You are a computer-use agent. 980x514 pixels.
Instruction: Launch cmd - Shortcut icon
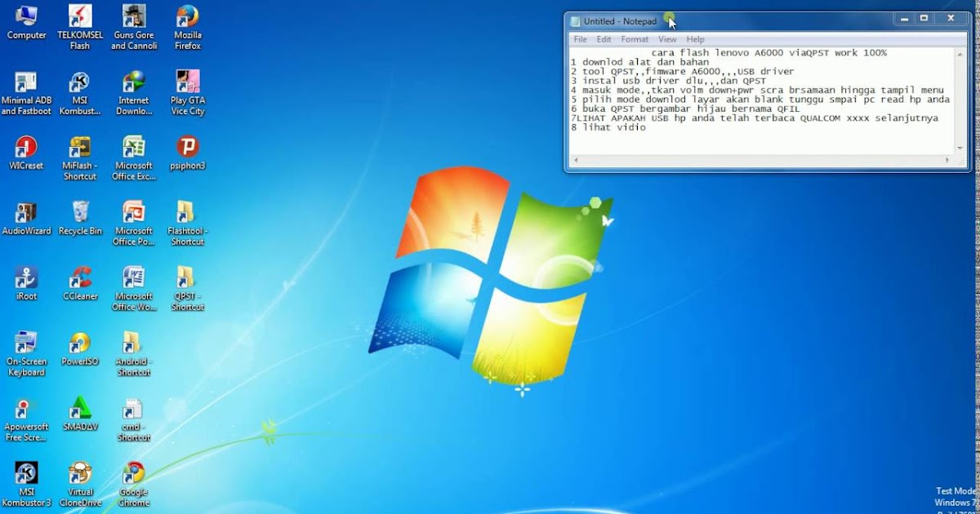[133, 419]
